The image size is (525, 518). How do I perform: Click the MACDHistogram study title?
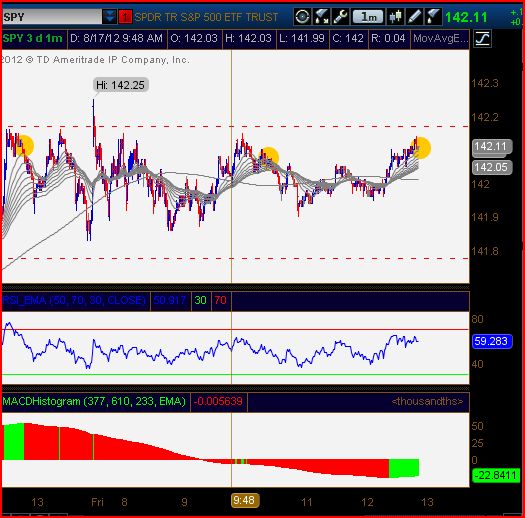point(94,401)
